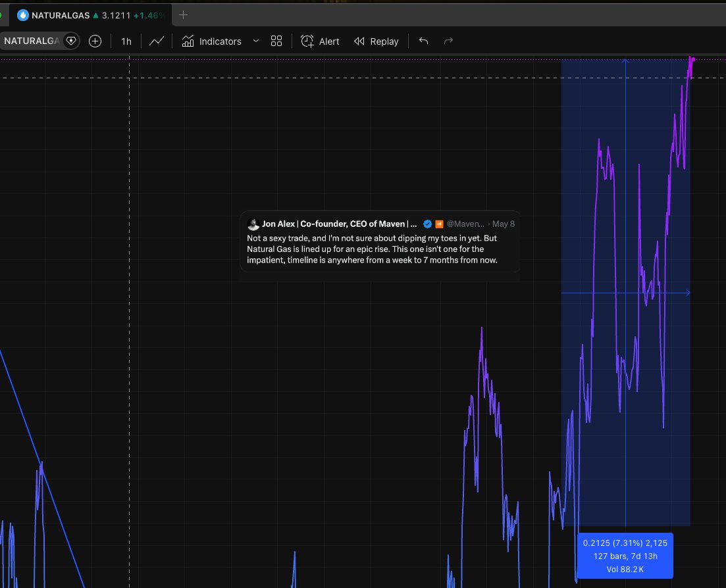Click the diamond badge beside the symbol
The height and width of the screenshot is (588, 726).
[x=71, y=41]
